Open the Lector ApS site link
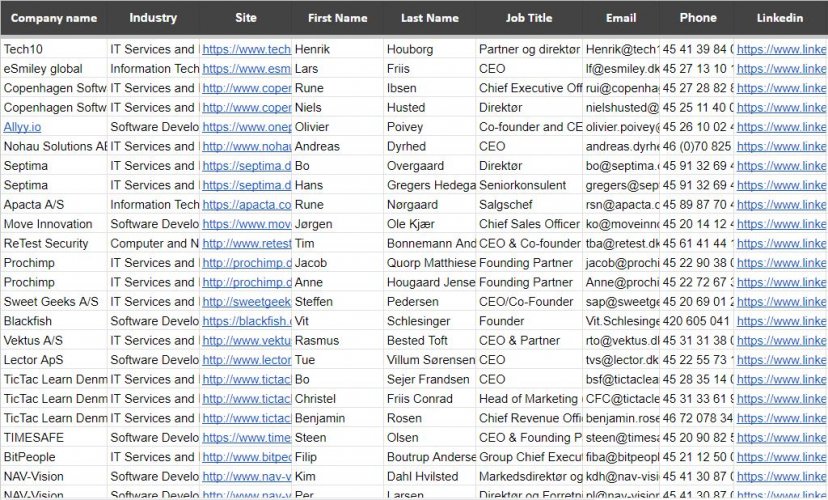The image size is (828, 500). tap(246, 360)
